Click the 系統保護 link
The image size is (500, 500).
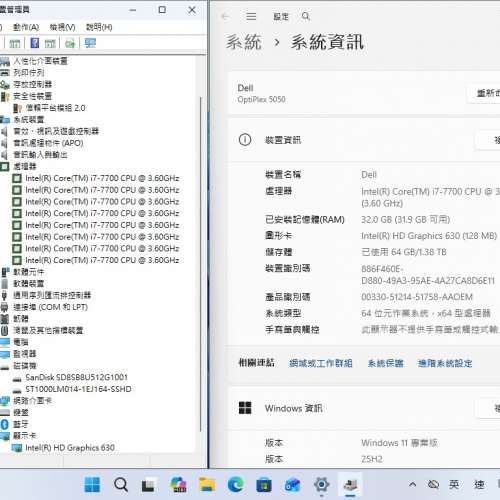[x=386, y=363]
